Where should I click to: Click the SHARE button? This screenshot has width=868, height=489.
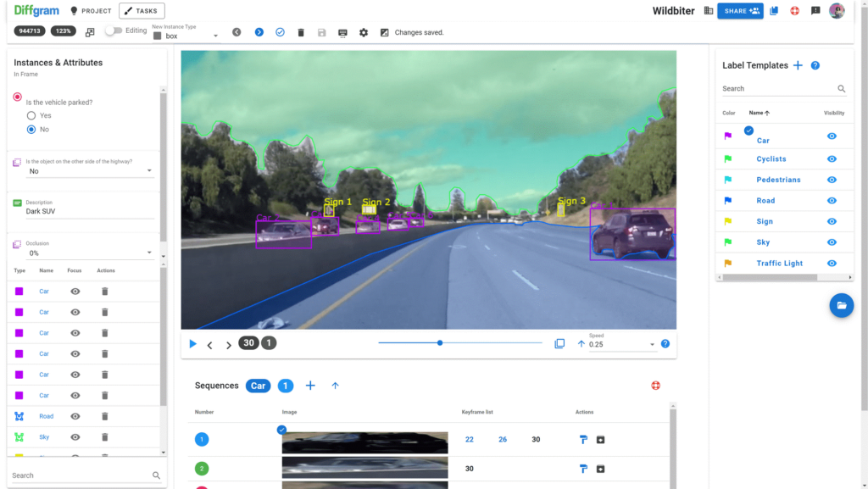click(x=740, y=11)
